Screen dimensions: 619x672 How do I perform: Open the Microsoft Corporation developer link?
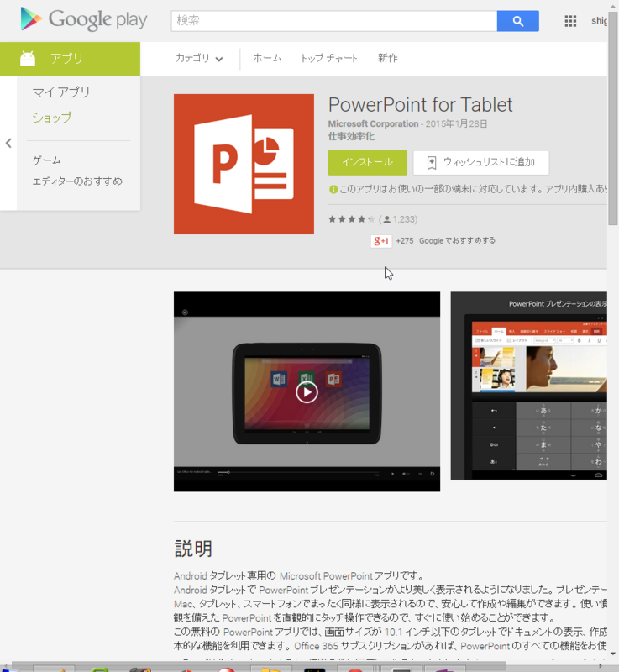point(373,123)
